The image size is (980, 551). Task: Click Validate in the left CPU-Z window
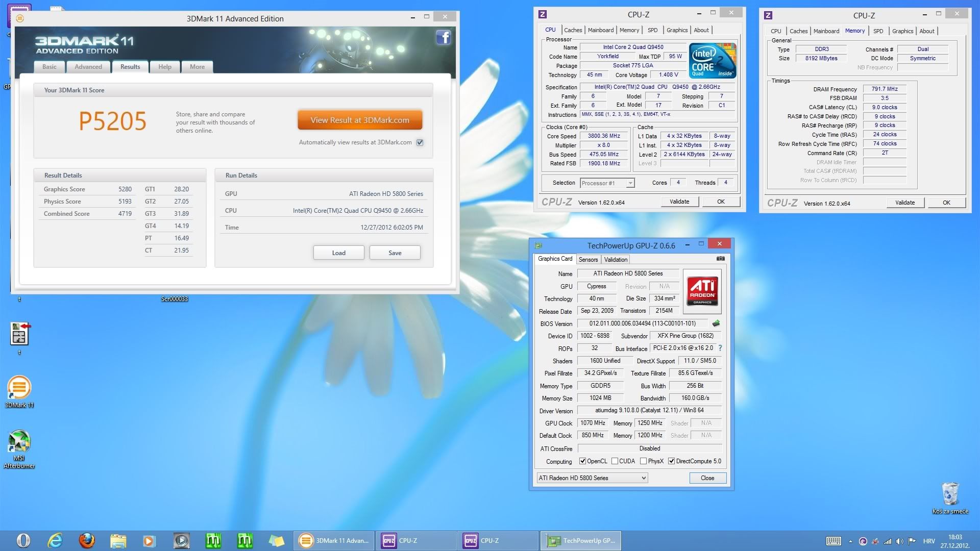[679, 202]
